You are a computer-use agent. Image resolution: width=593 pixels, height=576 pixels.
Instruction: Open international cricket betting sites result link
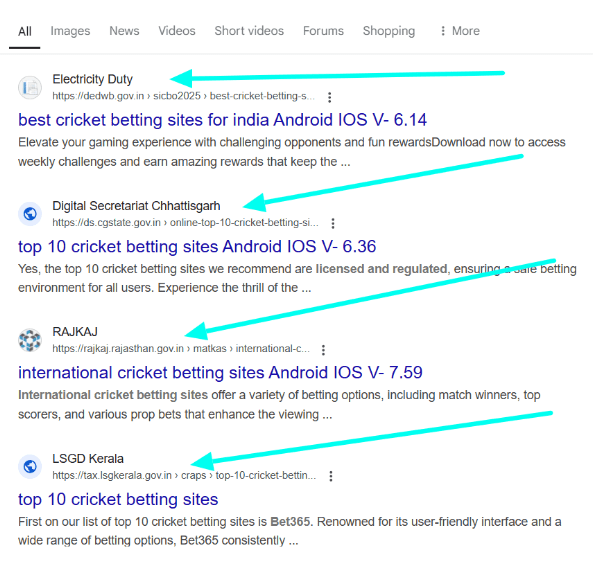click(220, 373)
